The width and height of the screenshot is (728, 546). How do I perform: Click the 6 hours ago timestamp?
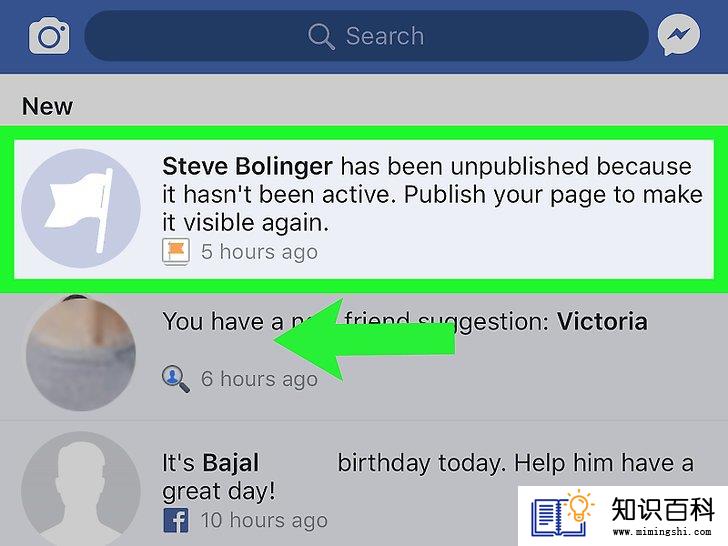coord(260,379)
